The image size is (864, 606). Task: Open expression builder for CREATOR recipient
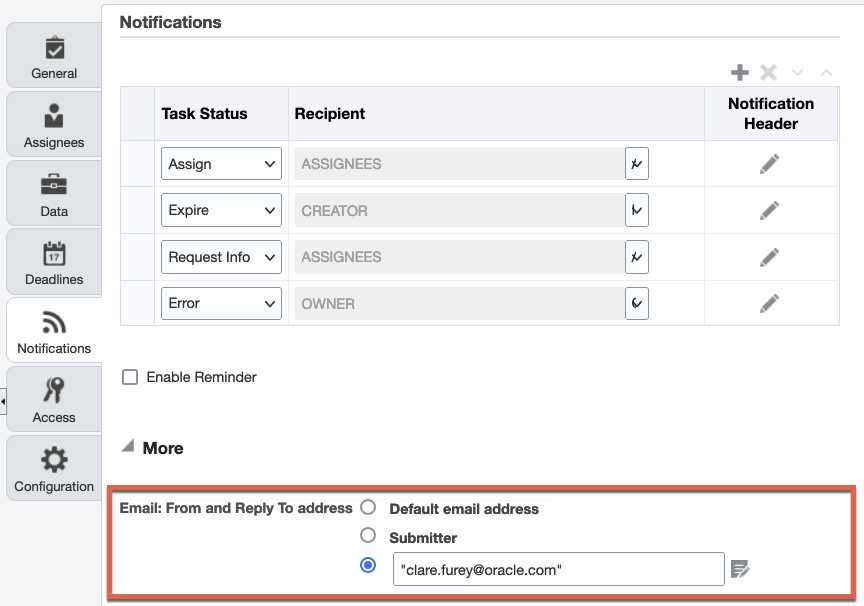coord(637,210)
